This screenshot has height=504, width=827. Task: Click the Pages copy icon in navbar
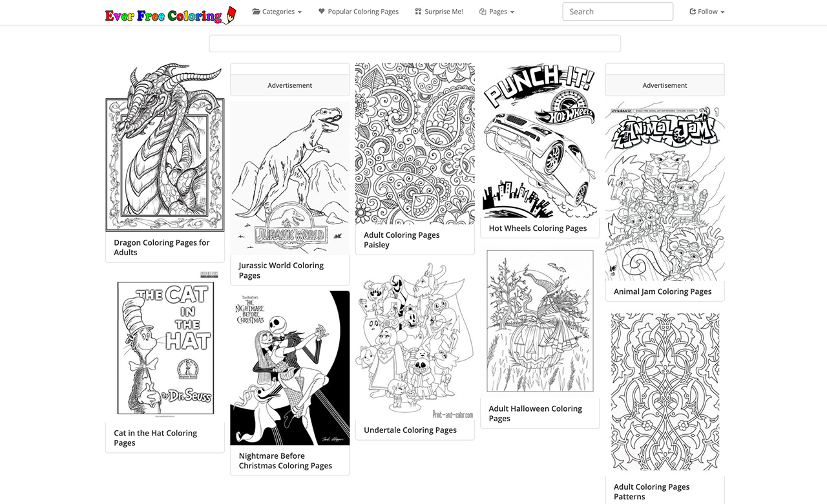coord(483,12)
